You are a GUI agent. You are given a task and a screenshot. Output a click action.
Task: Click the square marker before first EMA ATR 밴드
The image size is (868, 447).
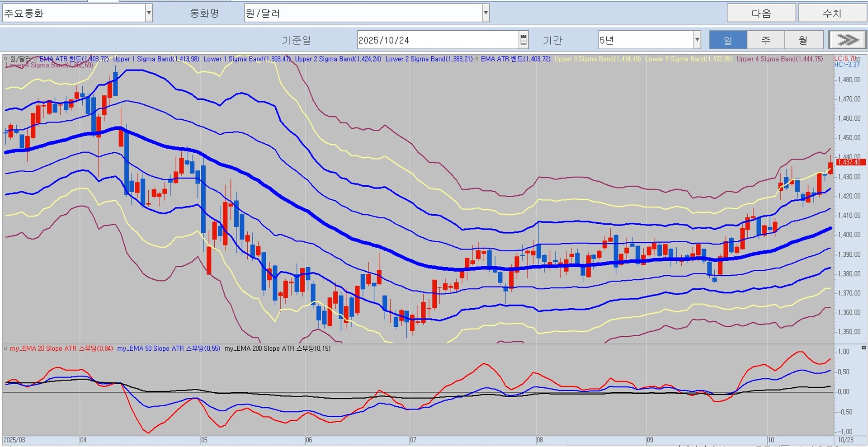click(x=35, y=59)
